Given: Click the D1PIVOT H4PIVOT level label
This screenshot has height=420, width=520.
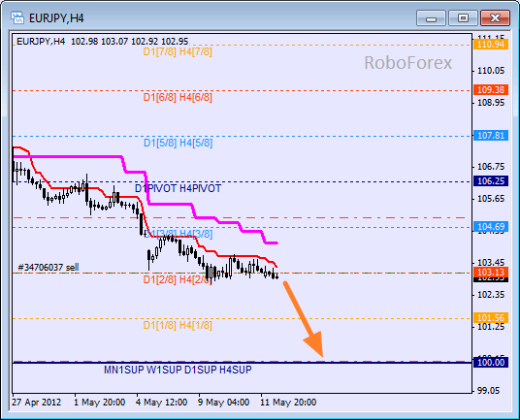Looking at the screenshot, I should (178, 188).
